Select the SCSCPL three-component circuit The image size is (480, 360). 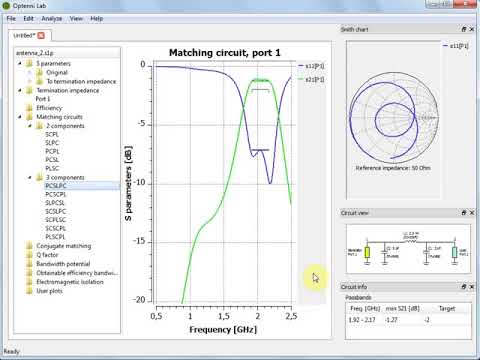(x=56, y=228)
